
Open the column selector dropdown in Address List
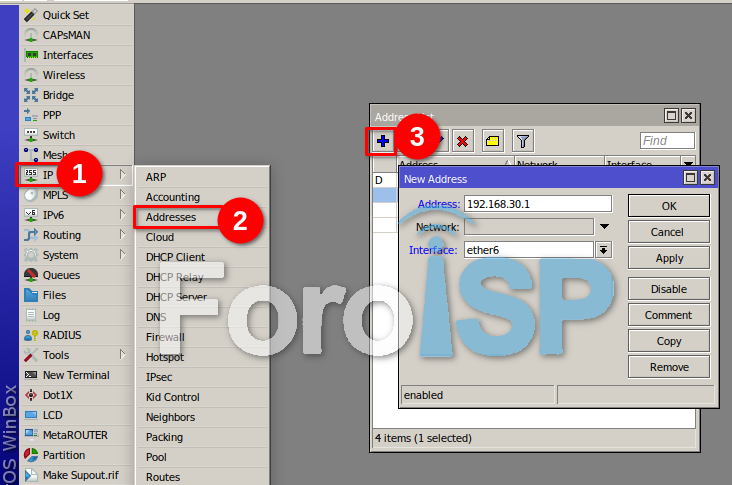[x=689, y=164]
